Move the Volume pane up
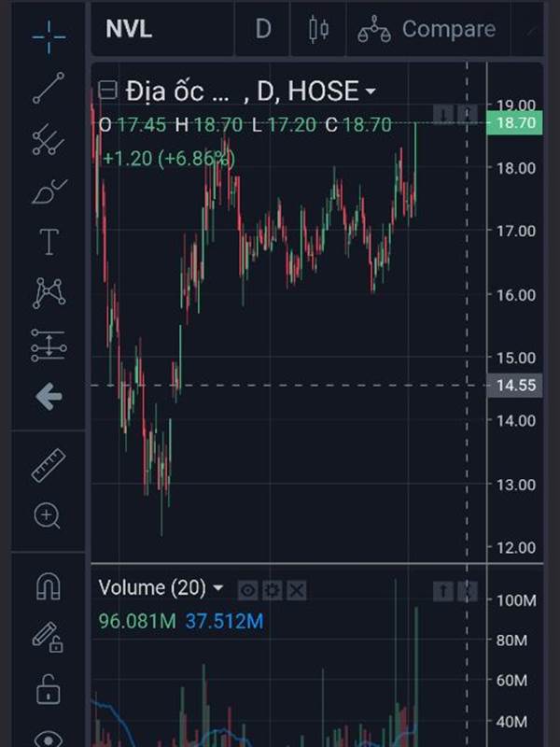 (442, 591)
